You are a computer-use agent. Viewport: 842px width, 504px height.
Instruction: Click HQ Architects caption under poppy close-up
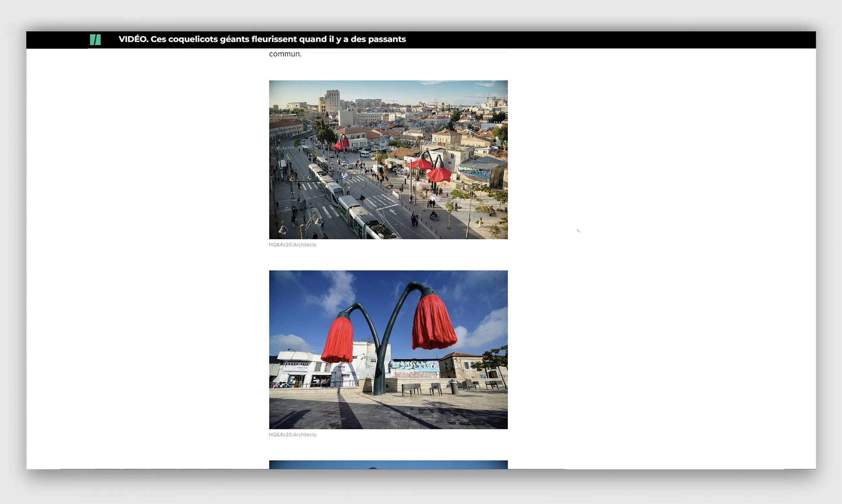(x=292, y=435)
